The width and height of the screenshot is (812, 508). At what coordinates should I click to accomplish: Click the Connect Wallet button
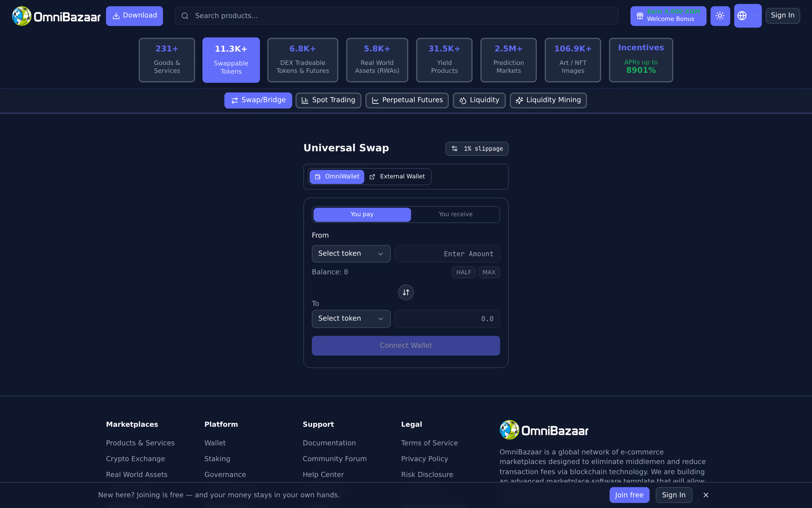[406, 346]
